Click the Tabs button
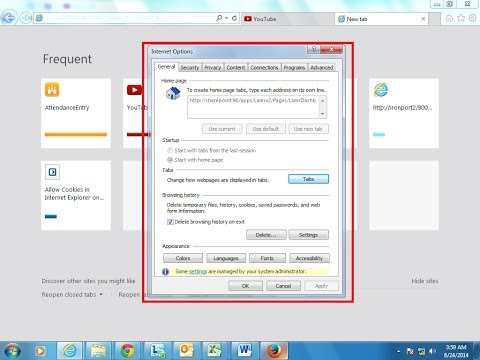Image resolution: width=480 pixels, height=360 pixels. coord(308,179)
